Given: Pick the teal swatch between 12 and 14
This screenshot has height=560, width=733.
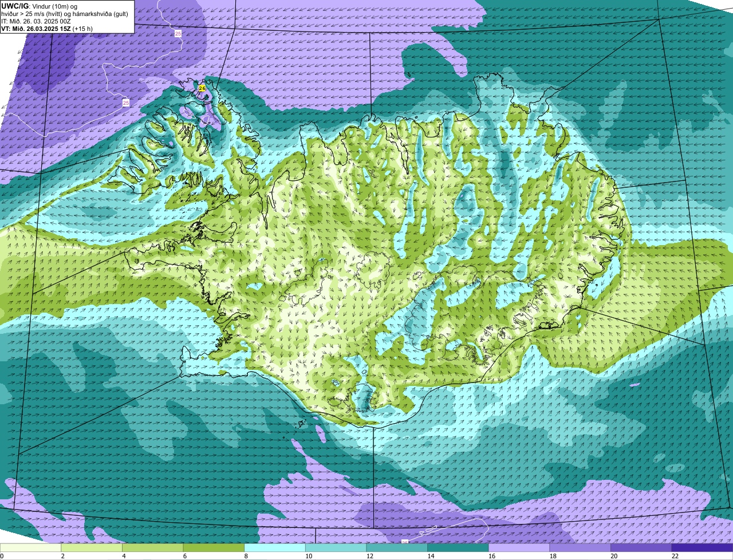Looking at the screenshot, I should point(397,547).
